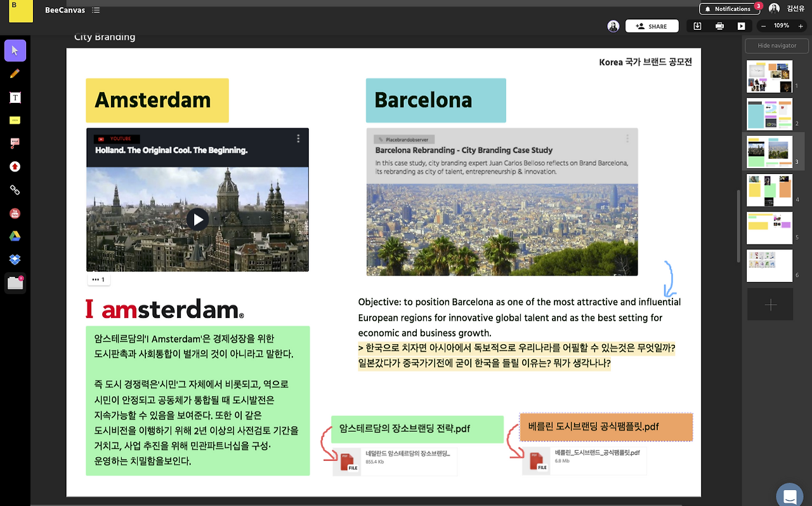Image resolution: width=812 pixels, height=506 pixels.
Task: Click the City Branding canvas title
Action: (x=105, y=37)
